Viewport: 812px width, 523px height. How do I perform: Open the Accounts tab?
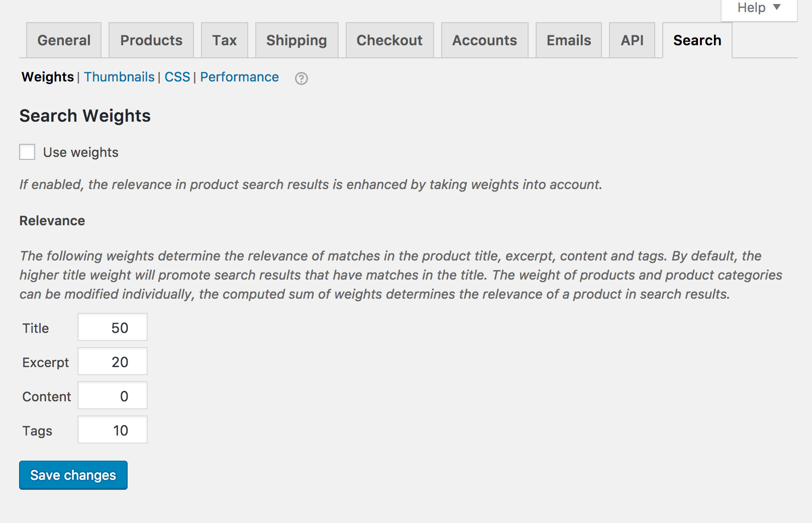(484, 40)
